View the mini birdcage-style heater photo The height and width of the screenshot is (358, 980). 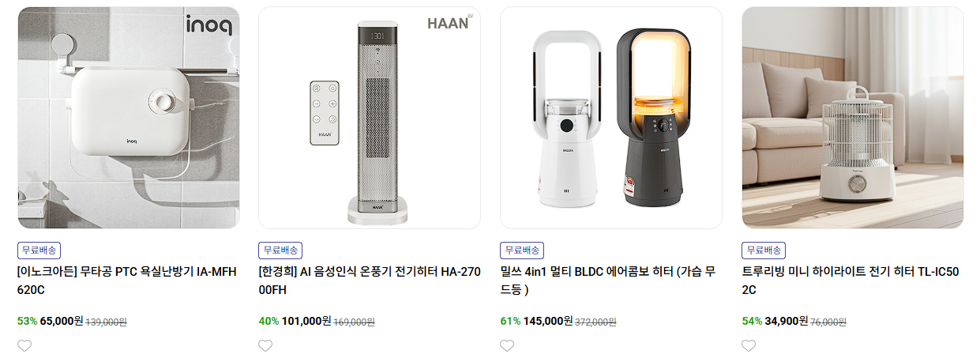tap(853, 118)
